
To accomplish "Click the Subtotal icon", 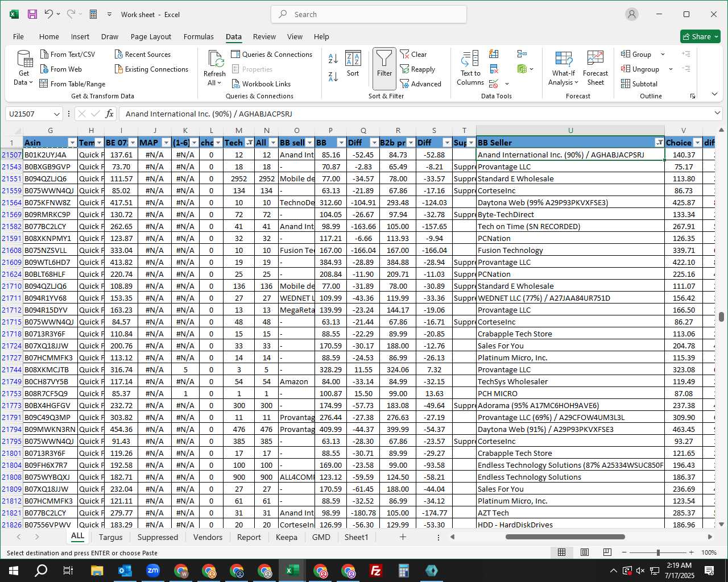I will (626, 84).
